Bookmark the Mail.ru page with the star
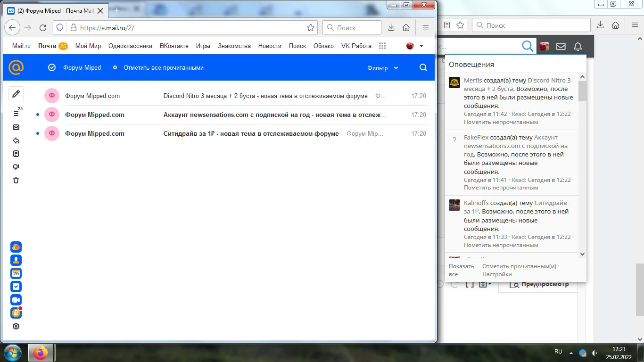This screenshot has height=362, width=644. [311, 28]
